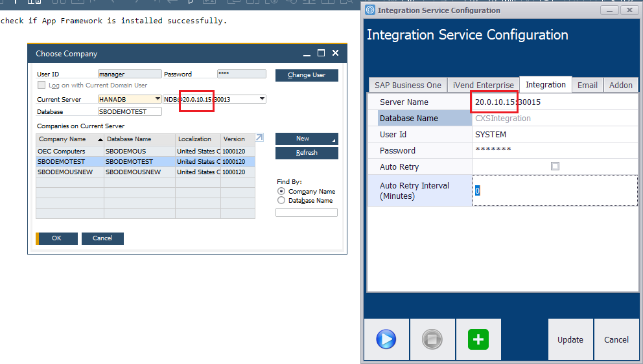The width and height of the screenshot is (643, 364).
Task: Start the integration service with play icon
Action: click(x=386, y=339)
